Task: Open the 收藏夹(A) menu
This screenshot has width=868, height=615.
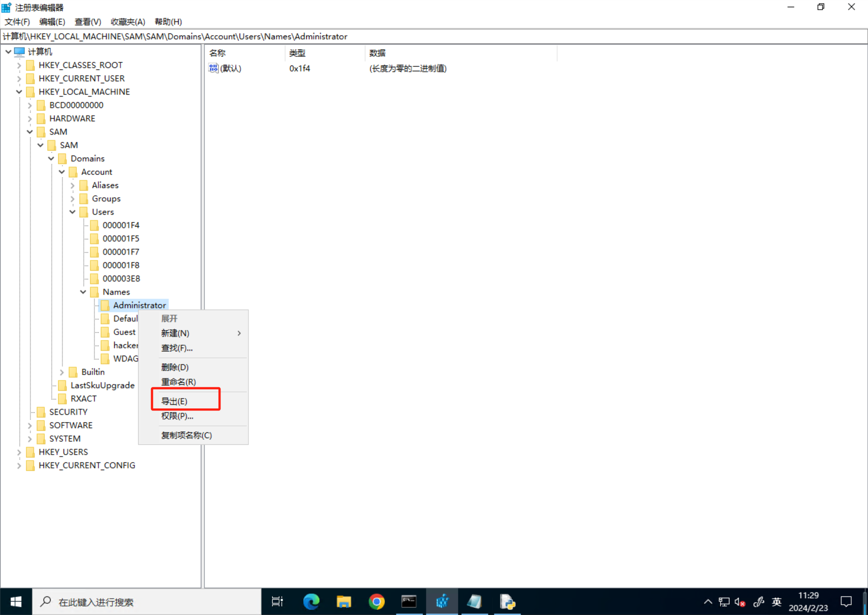Action: (128, 22)
